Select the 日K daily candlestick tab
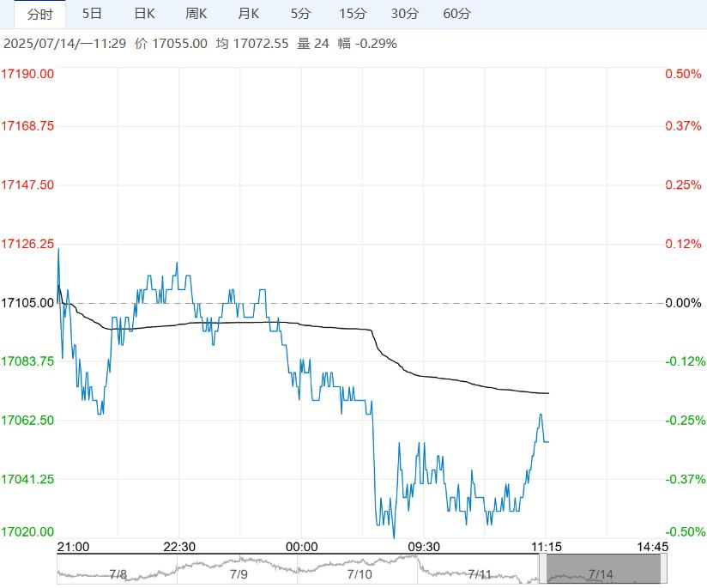This screenshot has width=707, height=588. tap(144, 14)
